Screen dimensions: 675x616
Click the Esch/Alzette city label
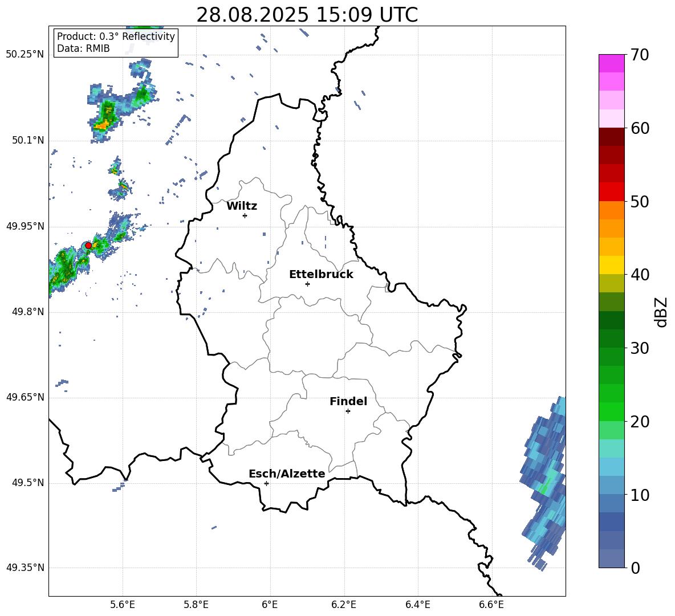tap(287, 474)
